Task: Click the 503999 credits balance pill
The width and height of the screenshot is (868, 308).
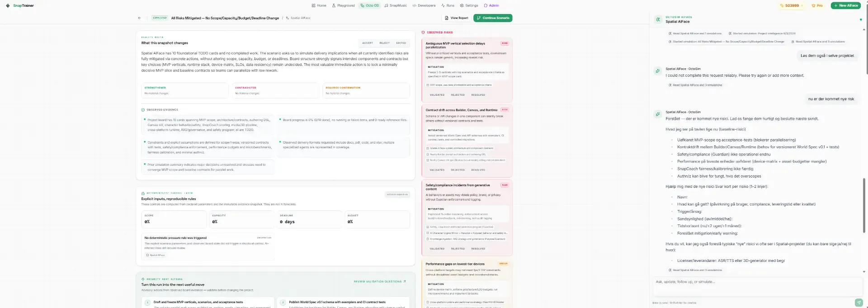Action: click(x=792, y=5)
